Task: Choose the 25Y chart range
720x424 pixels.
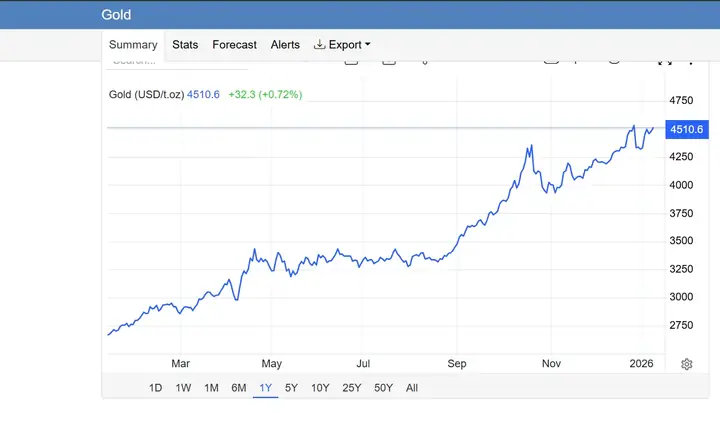Action: click(352, 388)
